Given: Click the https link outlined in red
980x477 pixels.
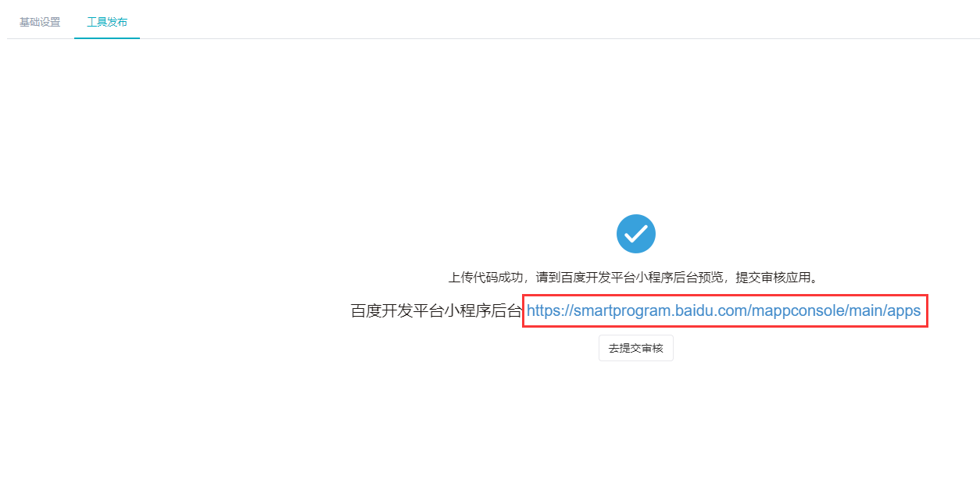Looking at the screenshot, I should coord(724,310).
